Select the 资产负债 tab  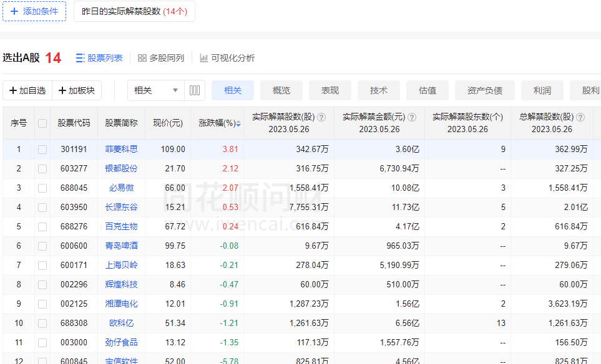click(485, 90)
